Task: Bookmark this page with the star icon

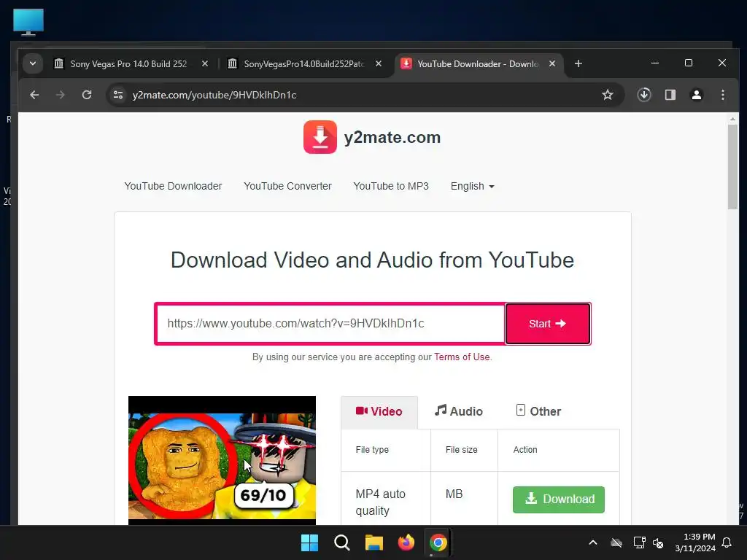Action: click(x=608, y=95)
